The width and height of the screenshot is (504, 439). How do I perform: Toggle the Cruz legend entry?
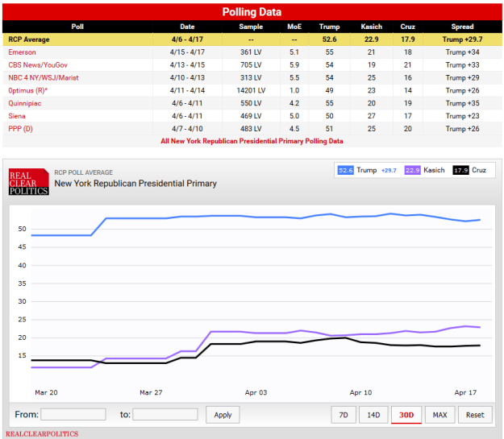click(472, 170)
